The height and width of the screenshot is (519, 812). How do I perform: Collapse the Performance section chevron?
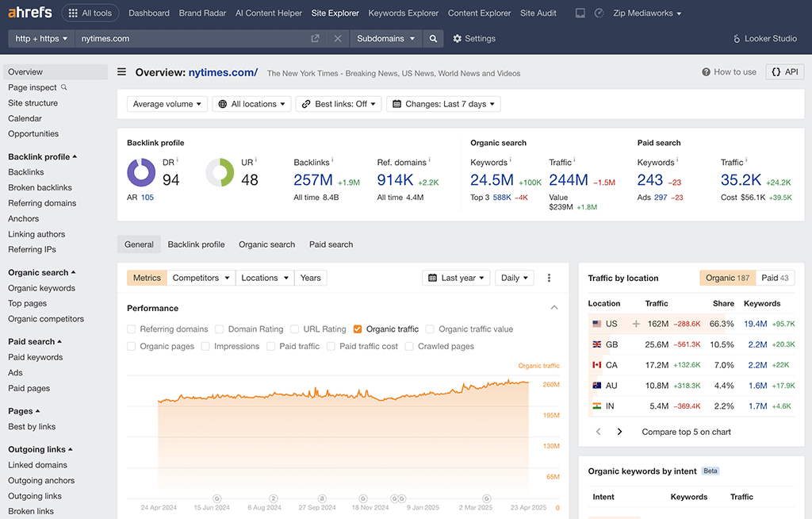[x=554, y=308]
